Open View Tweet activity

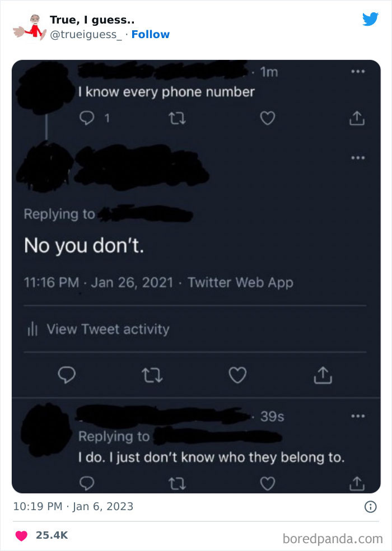99,329
